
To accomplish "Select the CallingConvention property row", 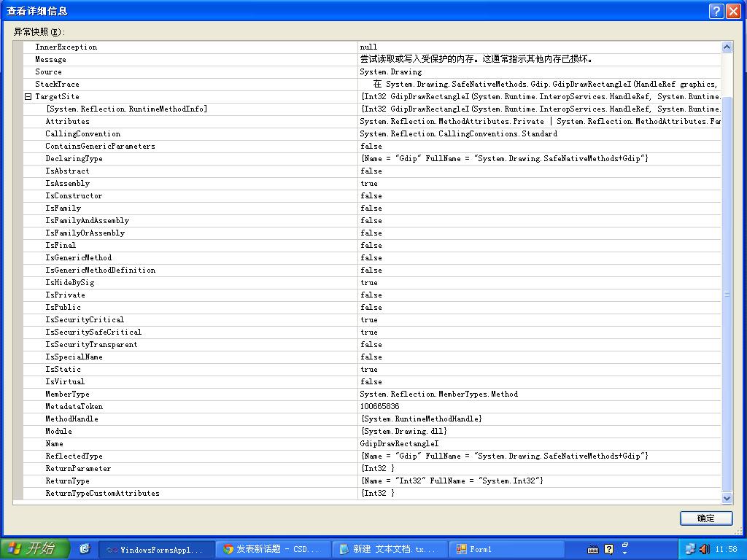I will point(371,134).
